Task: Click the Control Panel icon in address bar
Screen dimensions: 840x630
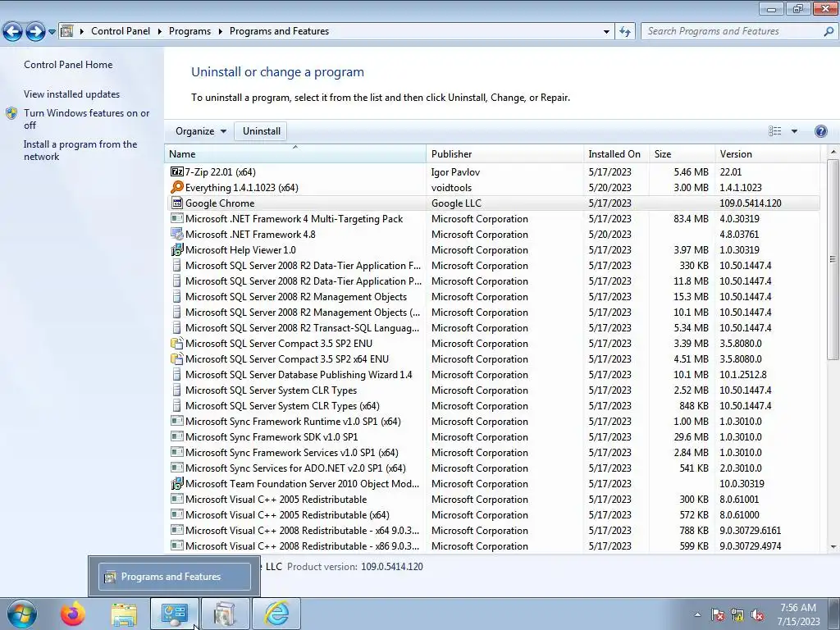Action: click(67, 31)
